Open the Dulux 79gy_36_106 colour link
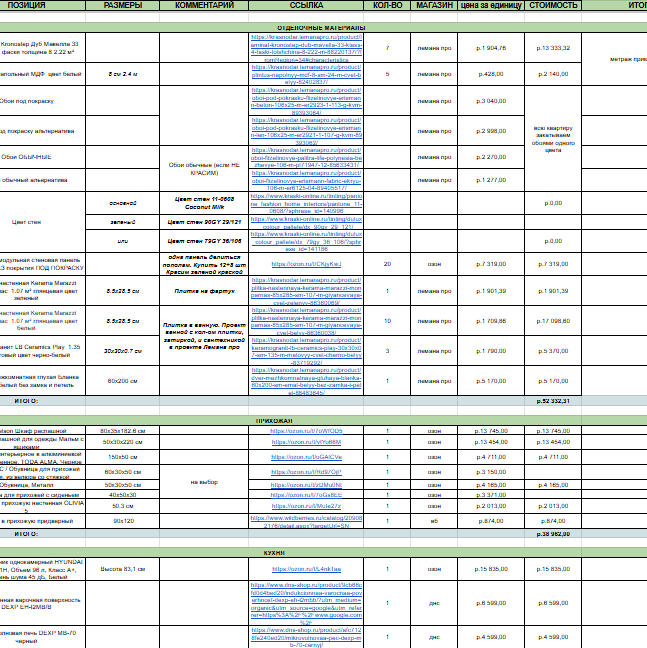This screenshot has width=647, height=648. click(306, 241)
